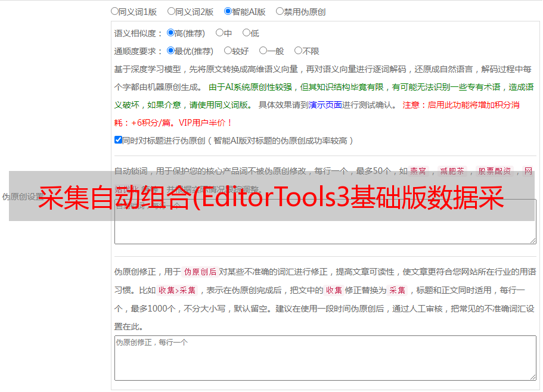This screenshot has width=543, height=392.
Task: Grab the 伪原创修正 textarea resize handle
Action: pyautogui.click(x=532, y=377)
